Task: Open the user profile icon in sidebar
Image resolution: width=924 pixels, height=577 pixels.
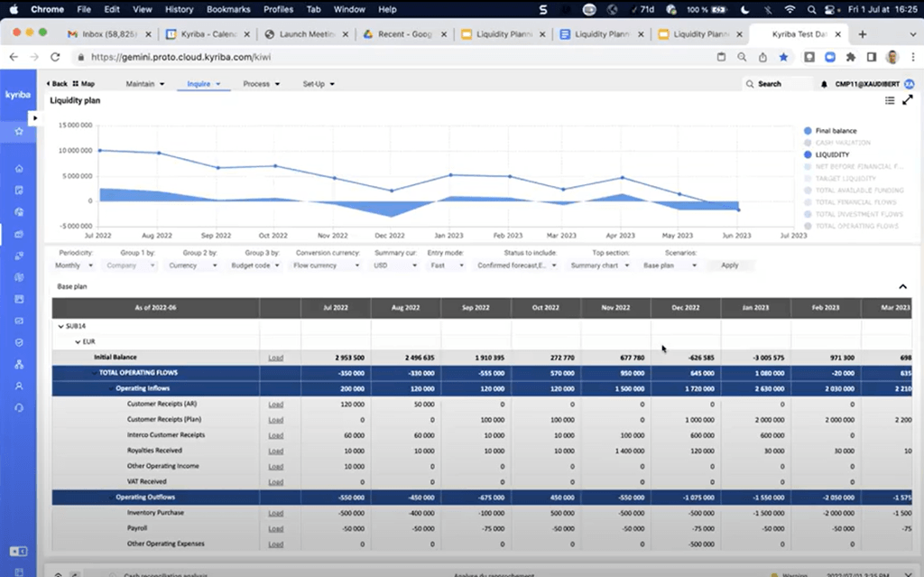Action: click(19, 386)
